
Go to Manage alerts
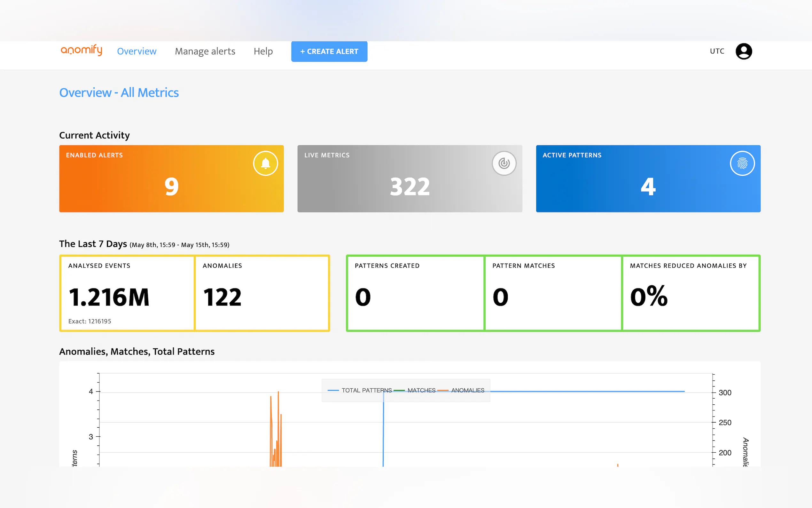205,51
